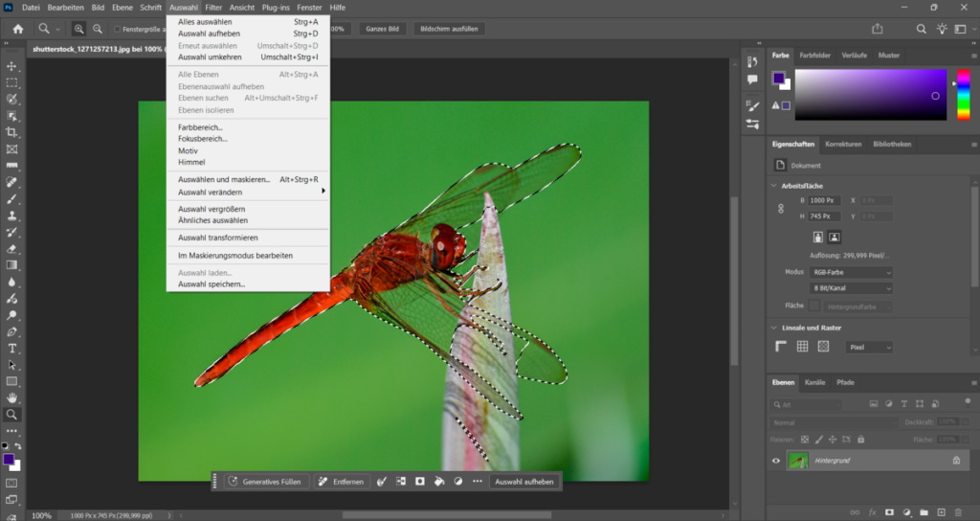The width and height of the screenshot is (980, 521).
Task: Toggle the width-height link chain icon
Action: point(781,208)
